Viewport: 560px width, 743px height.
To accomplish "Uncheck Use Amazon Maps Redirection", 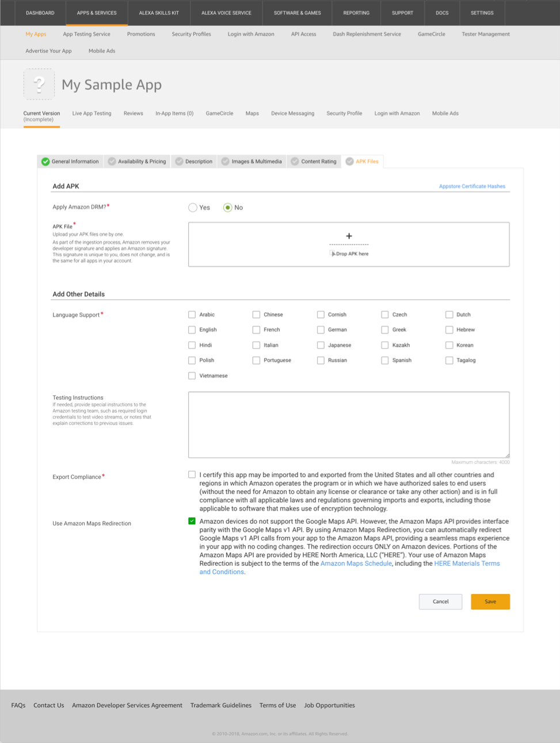I will pyautogui.click(x=192, y=521).
